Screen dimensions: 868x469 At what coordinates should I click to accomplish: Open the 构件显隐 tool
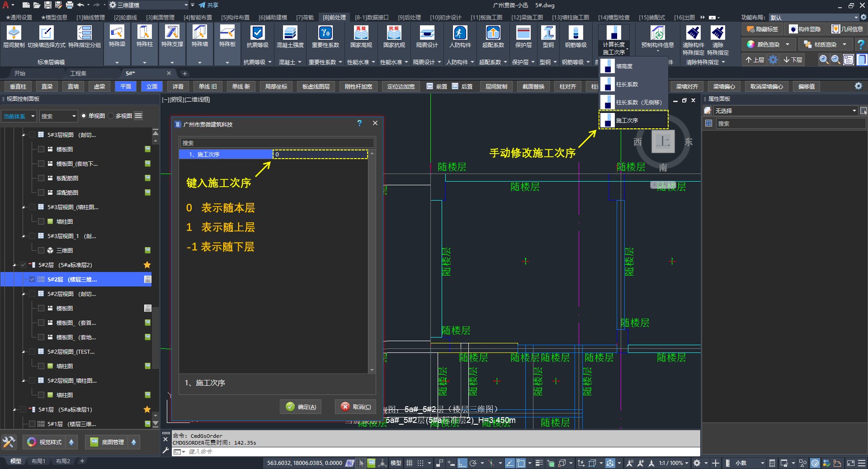click(805, 29)
